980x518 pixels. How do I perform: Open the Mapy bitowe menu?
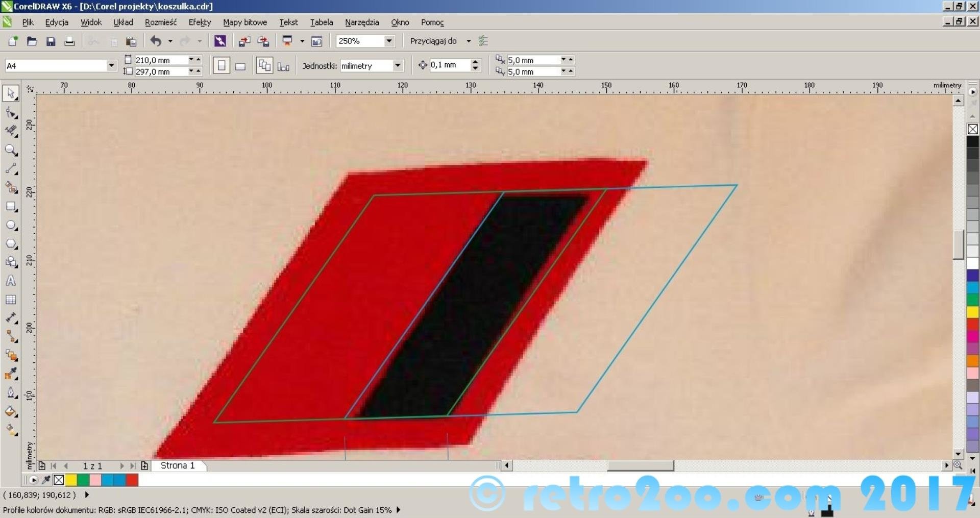(x=244, y=22)
